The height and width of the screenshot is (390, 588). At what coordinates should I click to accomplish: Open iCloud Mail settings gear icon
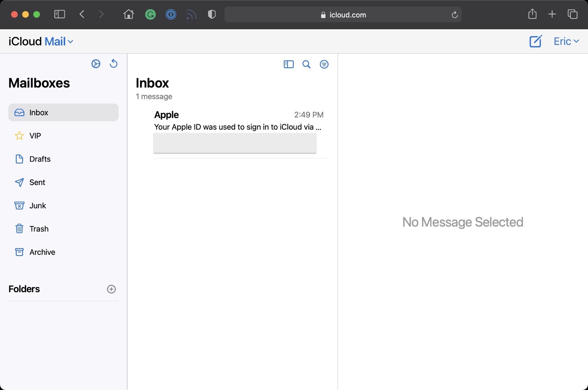[96, 64]
